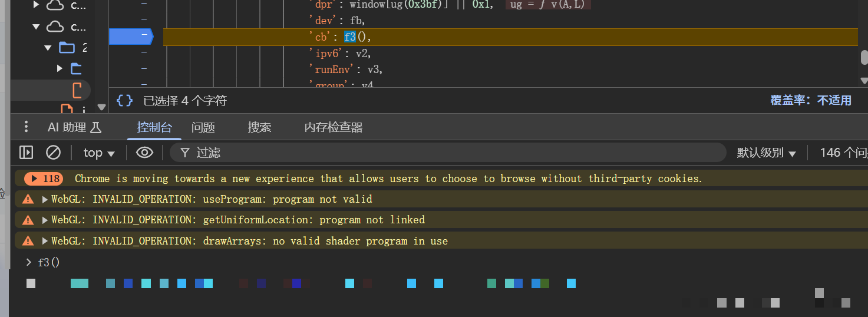Clear the console with the ban icon
This screenshot has height=317, width=868.
pos(54,153)
